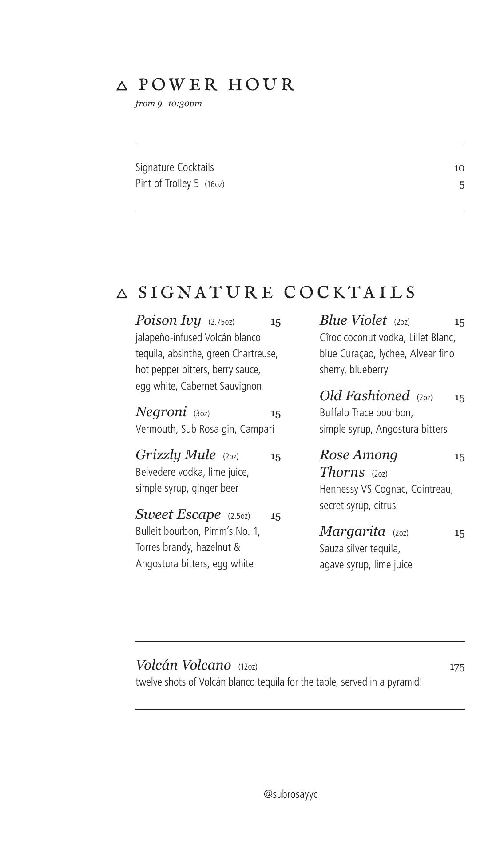Screen dimensions: 504x853
Task: Select the Volcán Volcano item title
Action: click(183, 665)
